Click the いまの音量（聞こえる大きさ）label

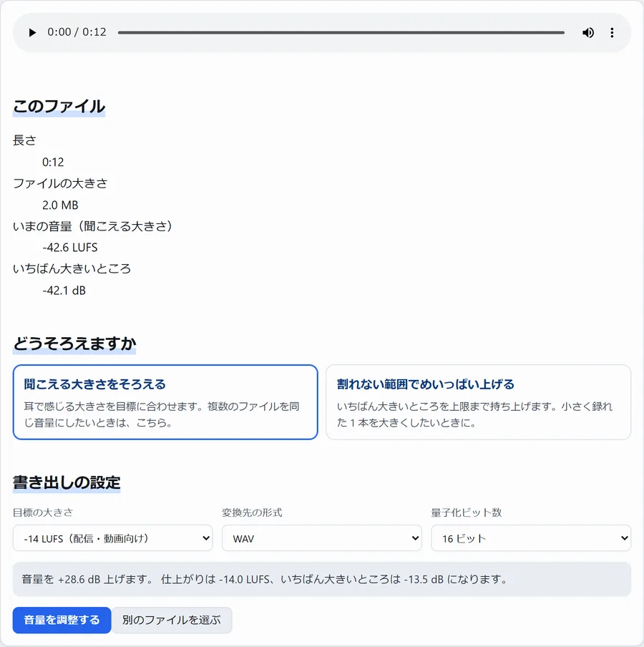coord(92,226)
